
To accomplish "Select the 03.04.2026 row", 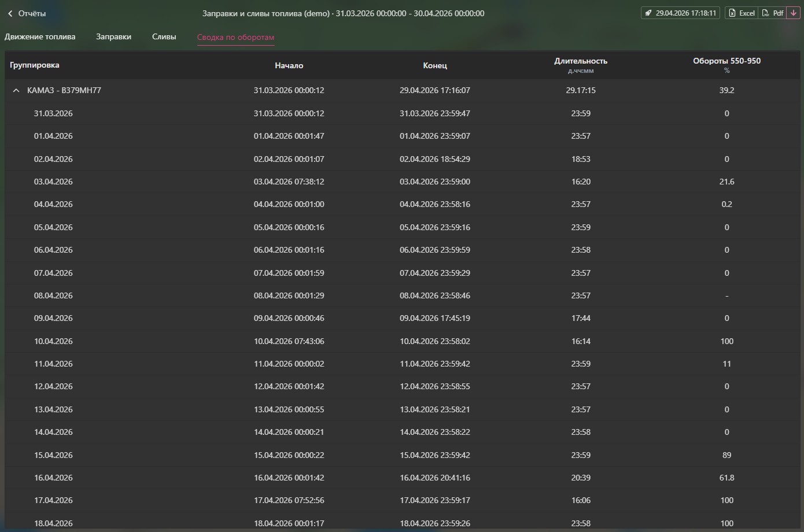I will point(53,182).
